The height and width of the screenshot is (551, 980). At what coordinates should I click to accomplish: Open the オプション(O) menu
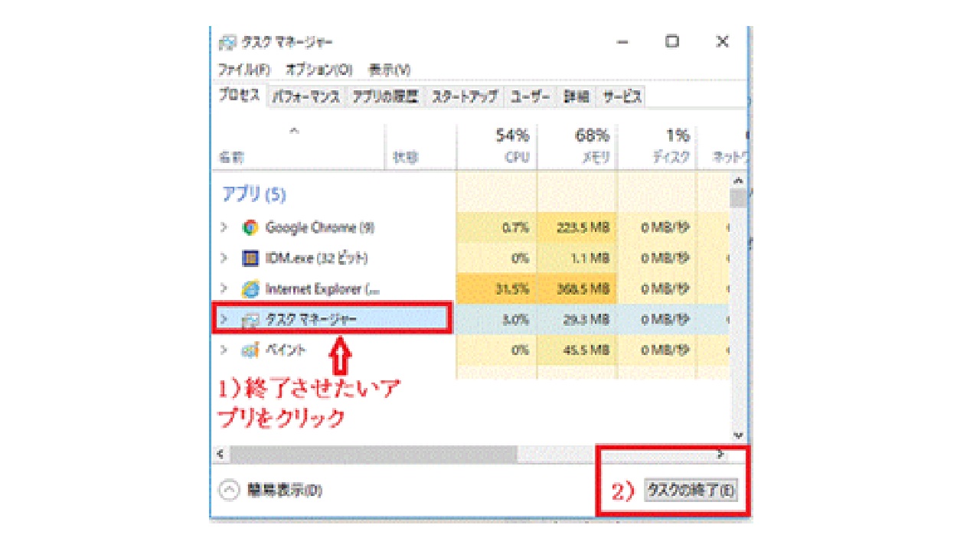(x=318, y=70)
